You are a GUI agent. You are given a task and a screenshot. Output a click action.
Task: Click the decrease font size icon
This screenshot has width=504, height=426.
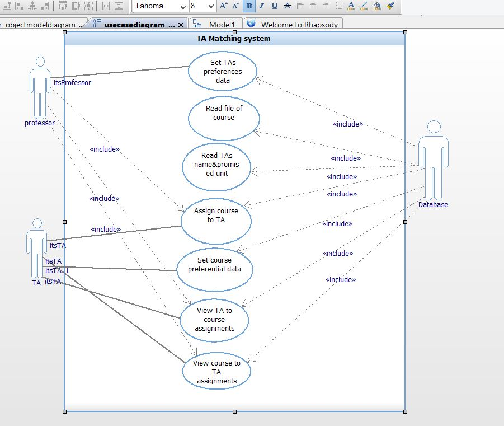[234, 6]
